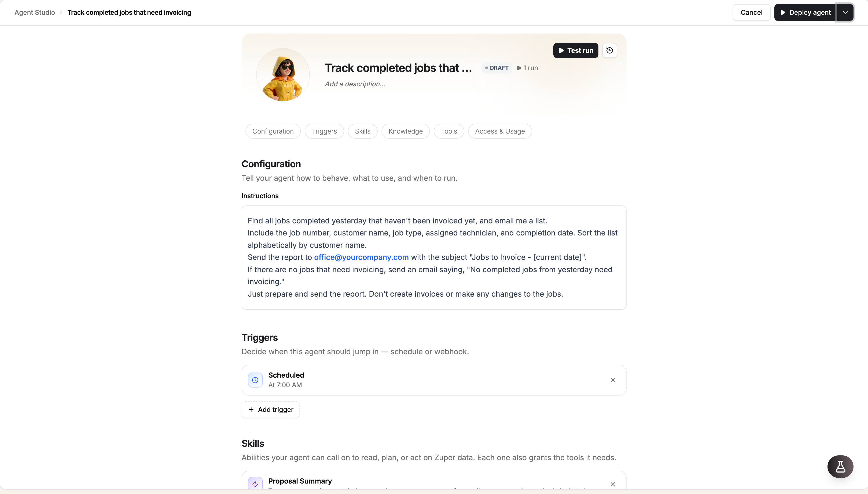Click the Scheduled trigger clock icon
Screen dimensions: 868x494
[x=255, y=380]
